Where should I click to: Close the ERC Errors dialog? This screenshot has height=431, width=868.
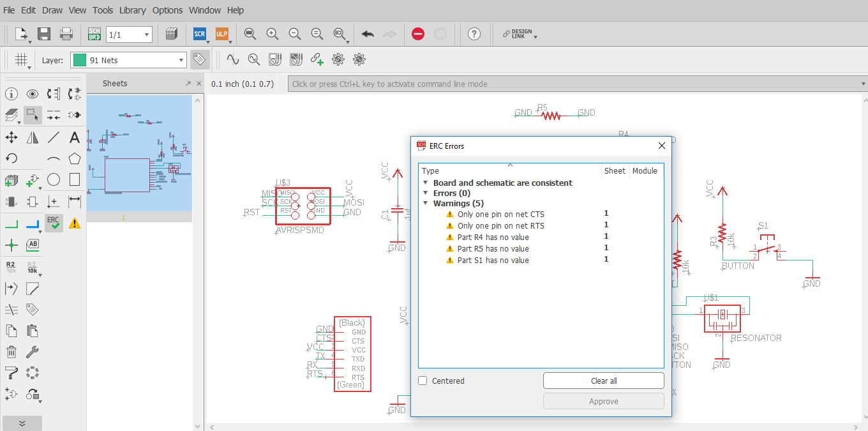click(662, 146)
